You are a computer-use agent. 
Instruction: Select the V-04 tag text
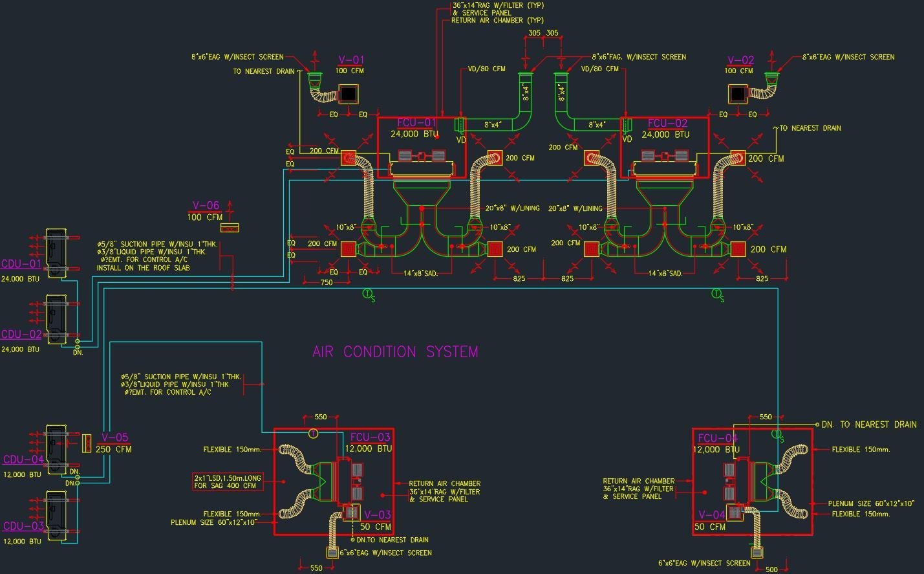pos(712,515)
